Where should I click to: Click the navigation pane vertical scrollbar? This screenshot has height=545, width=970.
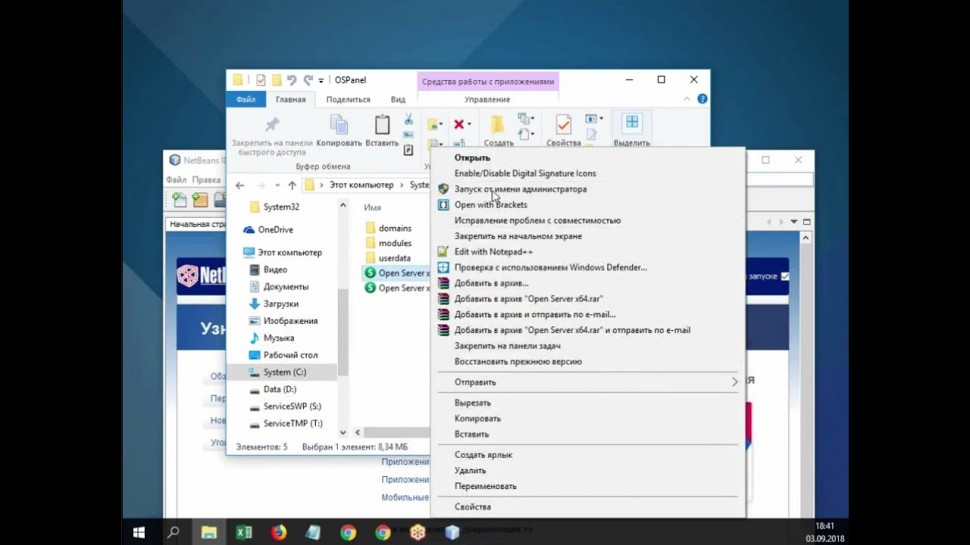pos(343,330)
